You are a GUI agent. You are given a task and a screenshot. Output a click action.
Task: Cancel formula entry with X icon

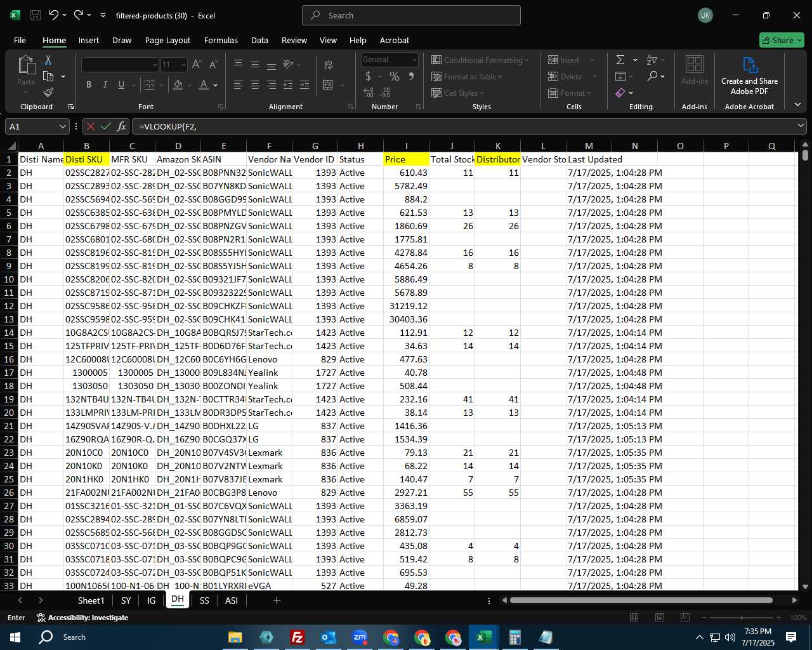click(91, 126)
